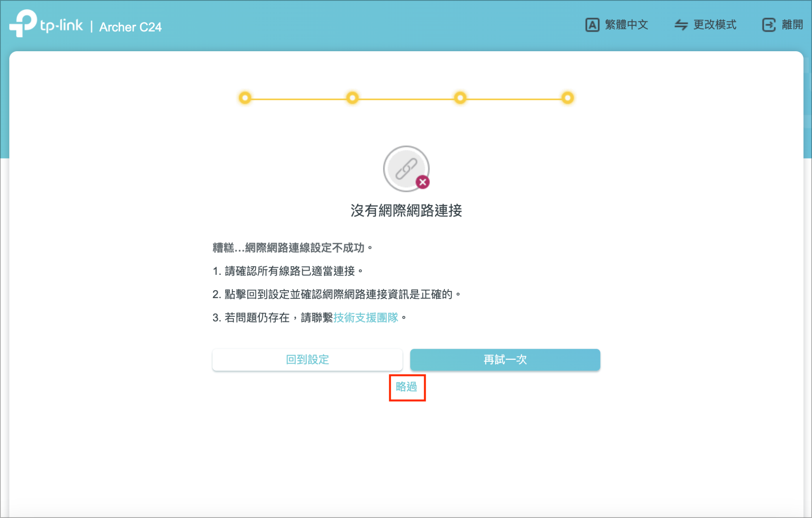812x518 pixels.
Task: Click the language icon beside 繁體中文
Action: click(x=592, y=25)
